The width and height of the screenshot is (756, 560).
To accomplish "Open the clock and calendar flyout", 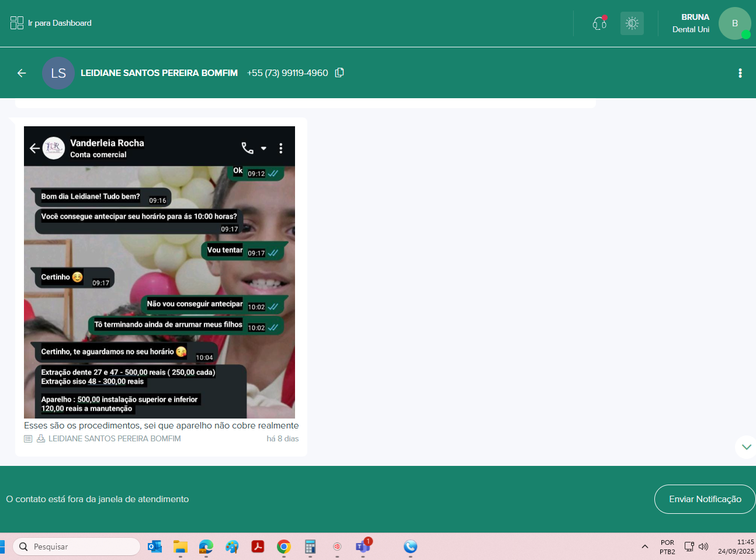I will (736, 547).
